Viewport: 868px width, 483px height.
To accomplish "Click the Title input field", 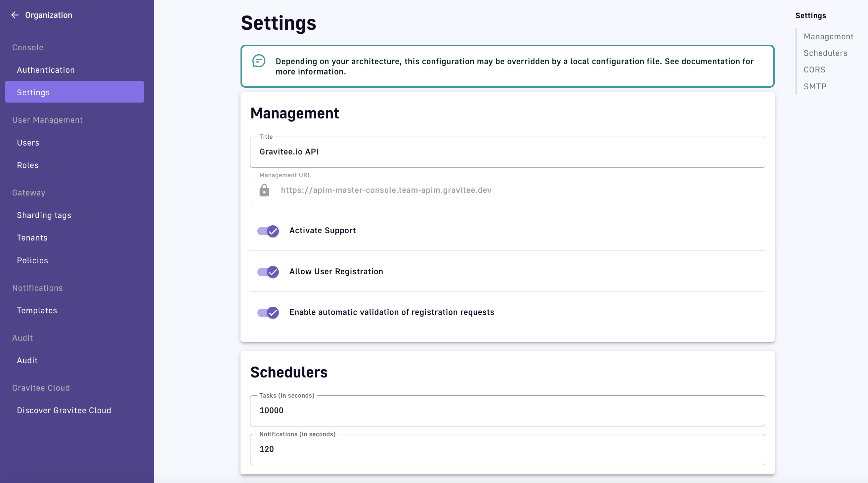I will pos(507,152).
